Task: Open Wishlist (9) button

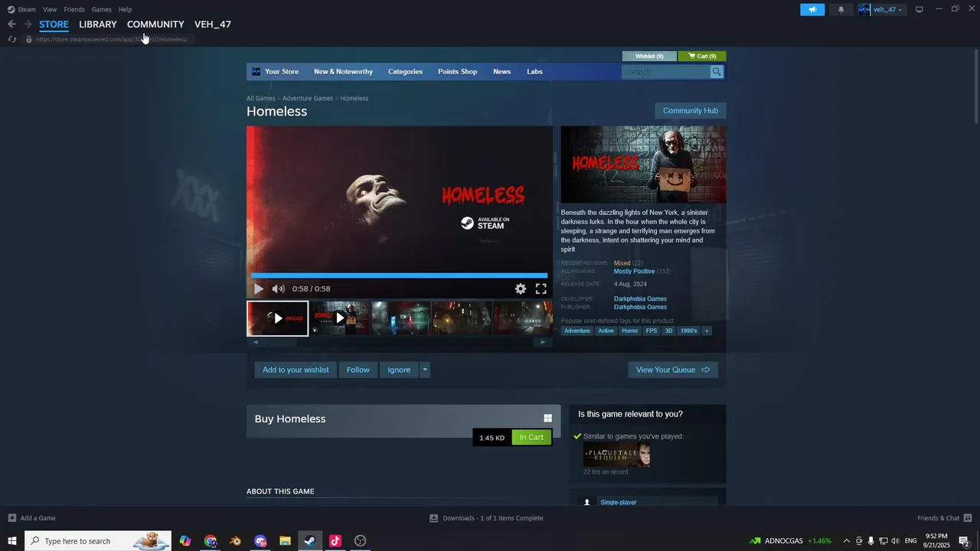Action: click(649, 56)
